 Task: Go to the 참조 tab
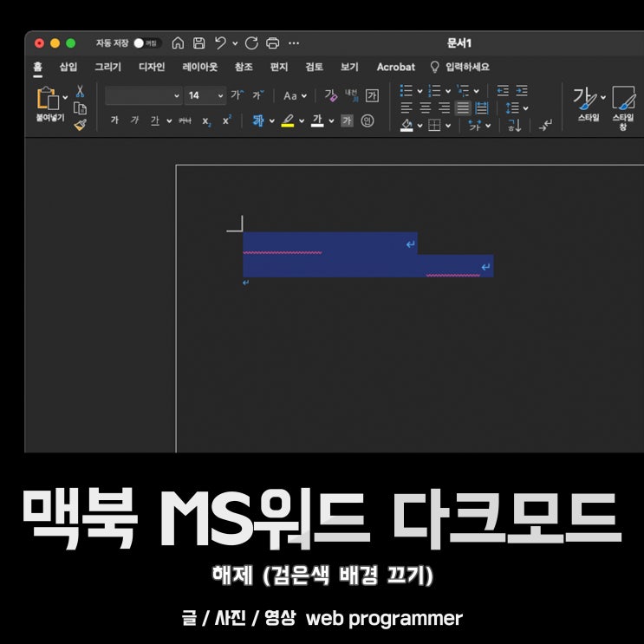tap(244, 67)
